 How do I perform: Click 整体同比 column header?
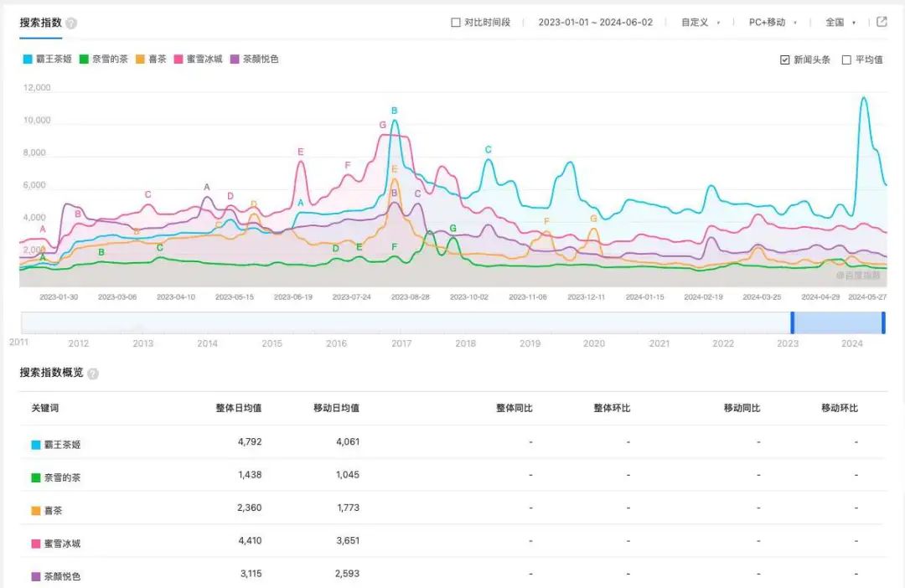(515, 408)
